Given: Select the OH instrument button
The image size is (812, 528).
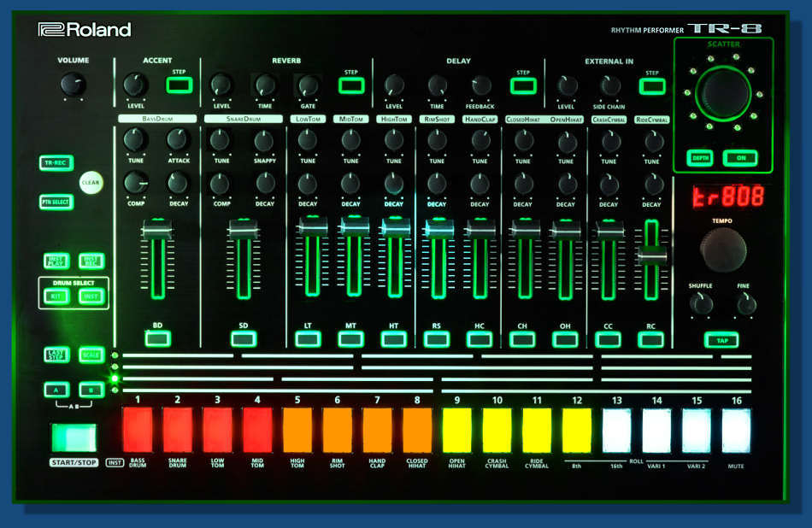Looking at the screenshot, I should click(565, 339).
